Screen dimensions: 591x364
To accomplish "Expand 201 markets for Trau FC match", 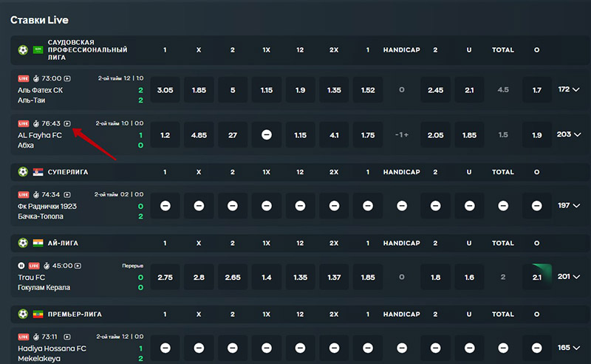I will (569, 277).
